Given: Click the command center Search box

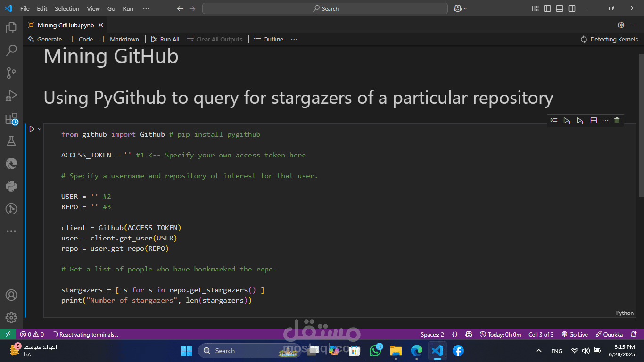Looking at the screenshot, I should click(325, 8).
